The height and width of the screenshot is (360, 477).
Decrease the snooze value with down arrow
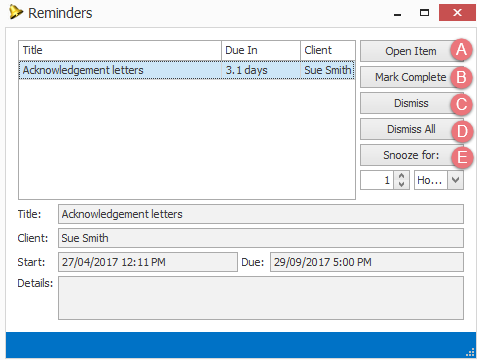point(402,184)
